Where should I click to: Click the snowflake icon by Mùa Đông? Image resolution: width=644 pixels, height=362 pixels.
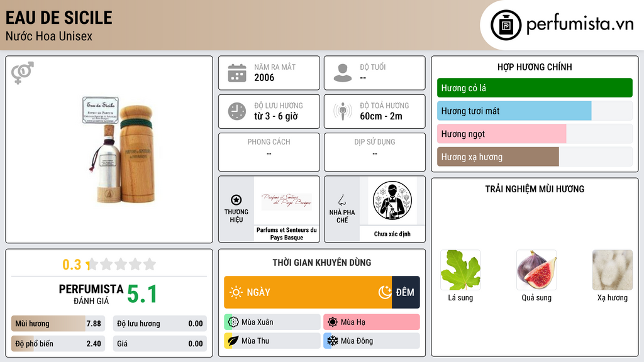(x=333, y=341)
